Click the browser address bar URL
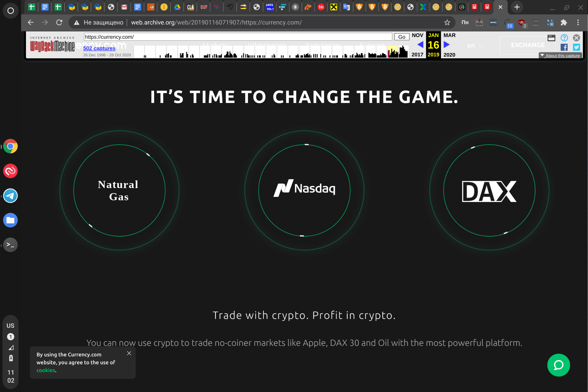588x392 pixels. pos(216,22)
